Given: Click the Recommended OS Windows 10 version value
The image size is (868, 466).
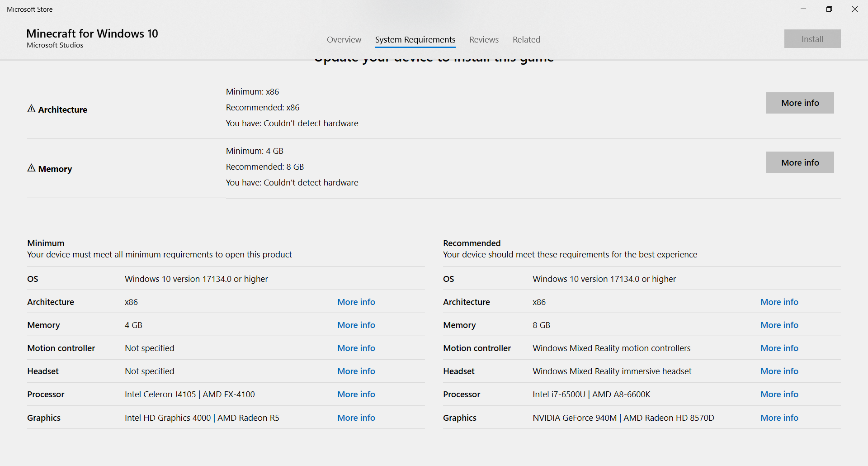Looking at the screenshot, I should point(604,279).
